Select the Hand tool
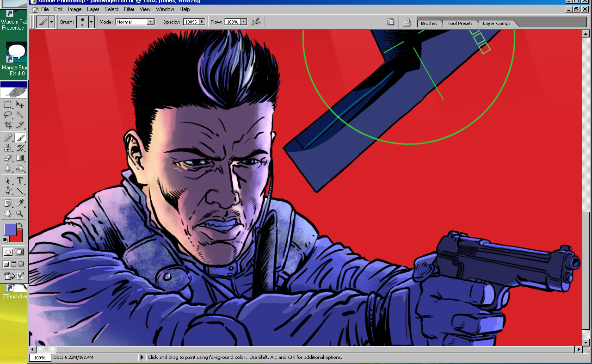Viewport: 592px width, 364px height. pos(8,214)
